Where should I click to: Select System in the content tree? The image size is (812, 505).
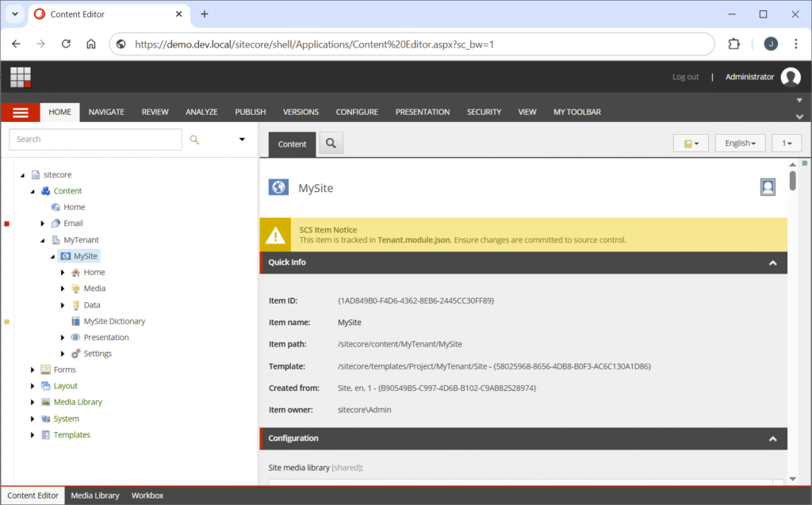click(x=67, y=419)
